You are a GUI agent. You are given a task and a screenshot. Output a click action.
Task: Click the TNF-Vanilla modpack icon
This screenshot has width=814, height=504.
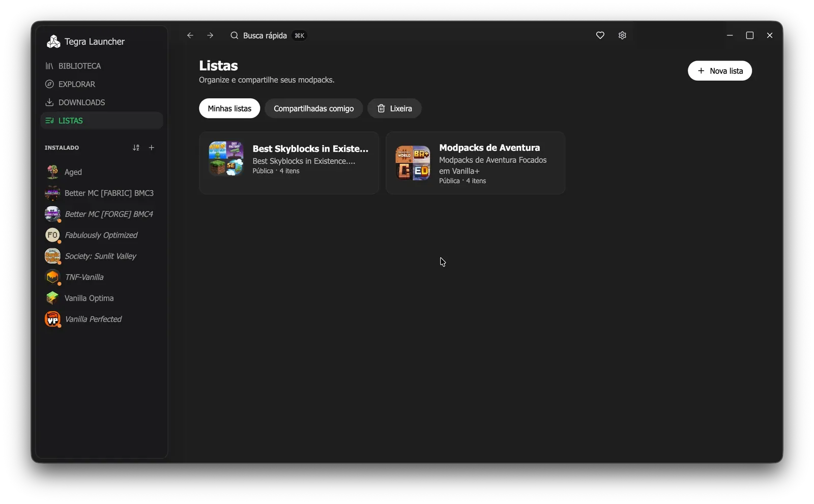52,277
